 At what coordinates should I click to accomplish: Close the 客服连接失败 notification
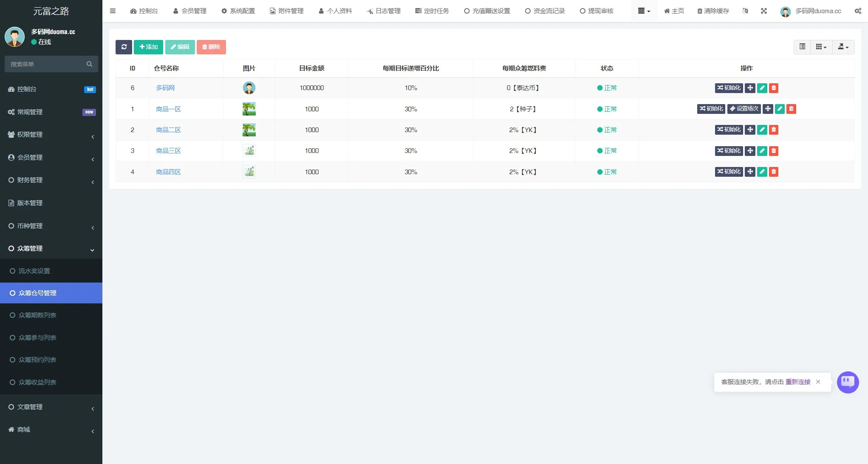point(818,382)
